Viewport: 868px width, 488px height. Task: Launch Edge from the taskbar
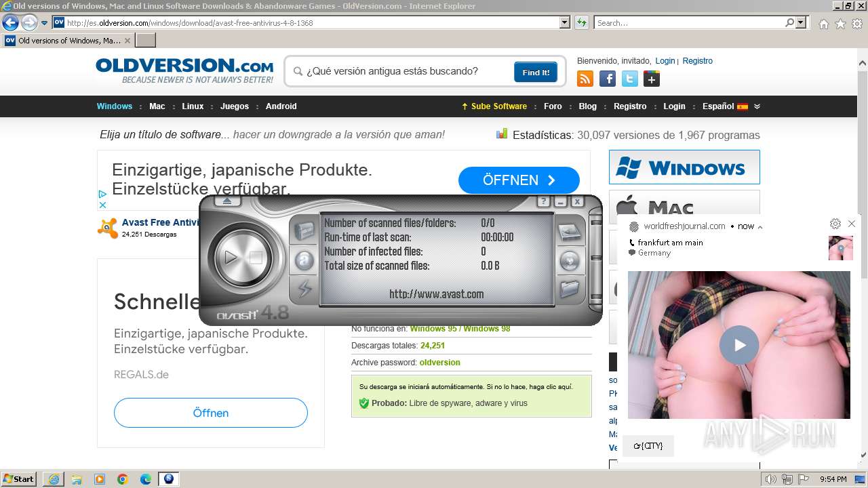pyautogui.click(x=145, y=479)
